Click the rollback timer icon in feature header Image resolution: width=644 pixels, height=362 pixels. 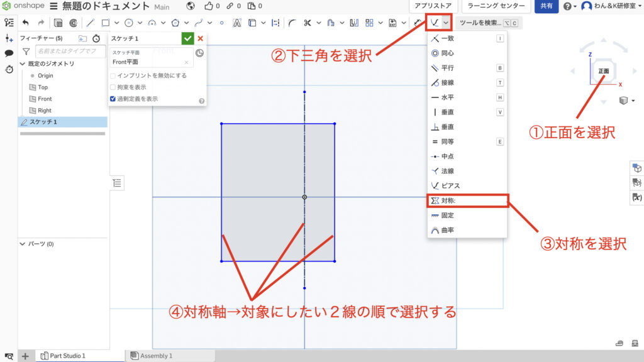point(96,38)
